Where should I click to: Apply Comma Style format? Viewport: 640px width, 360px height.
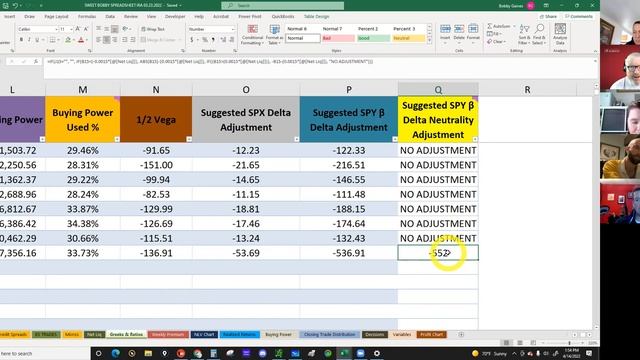pyautogui.click(x=213, y=40)
